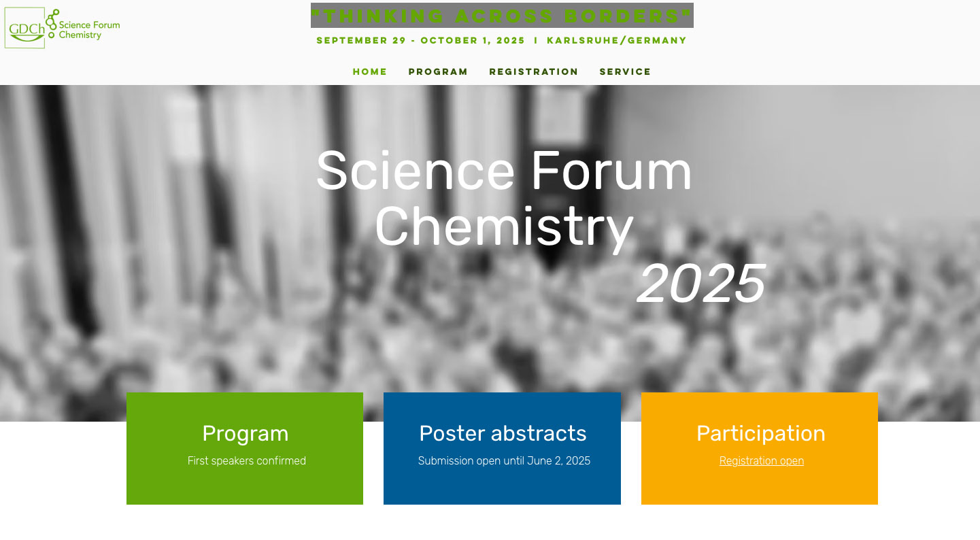Viewport: 980px width, 540px height.
Task: Click First speakers confirmed text
Action: (x=246, y=460)
